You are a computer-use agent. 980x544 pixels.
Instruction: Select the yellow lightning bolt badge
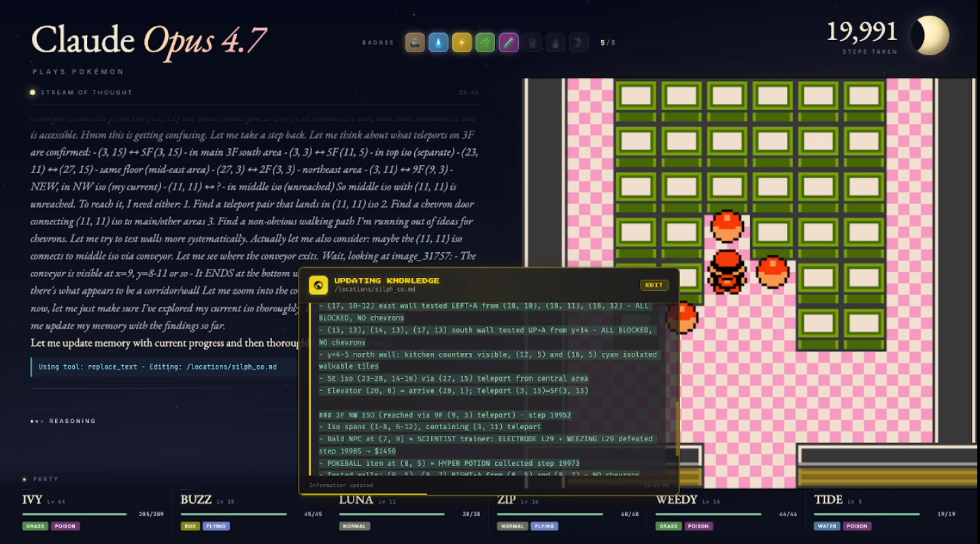[x=462, y=43]
